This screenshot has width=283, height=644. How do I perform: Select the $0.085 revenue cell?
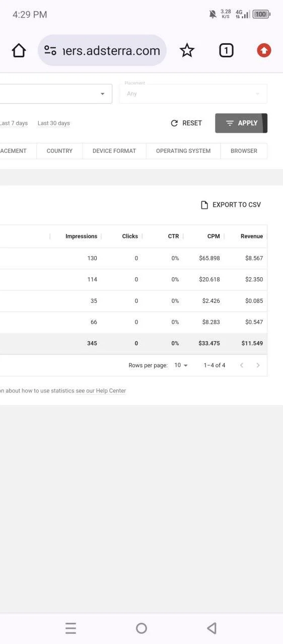coord(254,301)
